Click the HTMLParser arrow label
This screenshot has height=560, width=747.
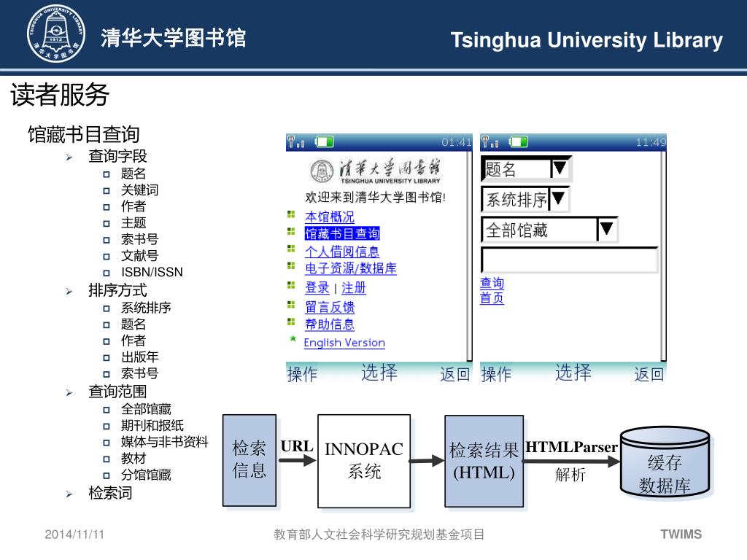coord(571,447)
